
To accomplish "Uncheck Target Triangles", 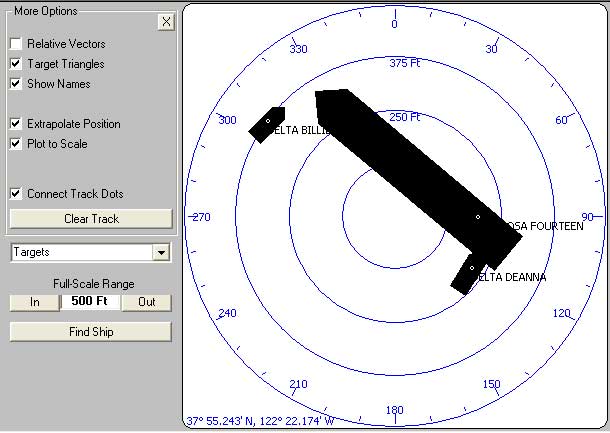I will 16,64.
